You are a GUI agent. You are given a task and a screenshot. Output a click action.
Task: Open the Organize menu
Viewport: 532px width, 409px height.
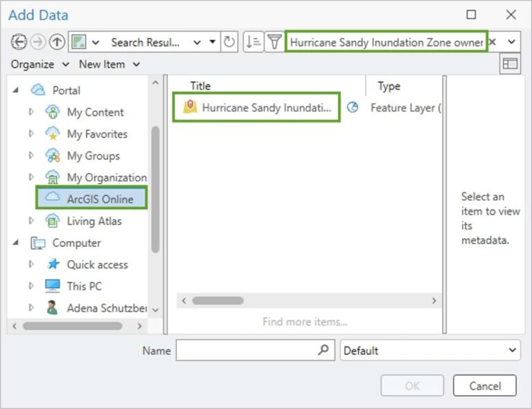tap(39, 64)
